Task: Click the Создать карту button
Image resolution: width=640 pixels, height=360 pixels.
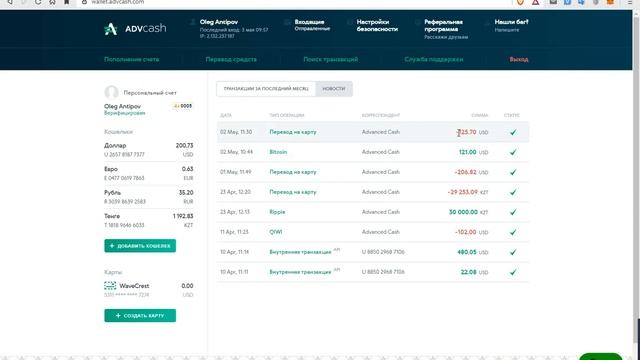Action: (140, 316)
